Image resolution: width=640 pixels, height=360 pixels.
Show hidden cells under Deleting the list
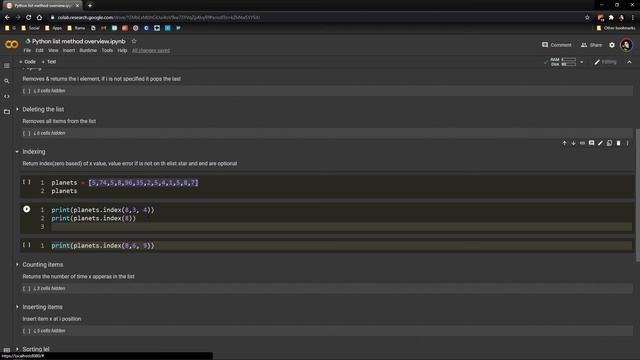click(49, 133)
